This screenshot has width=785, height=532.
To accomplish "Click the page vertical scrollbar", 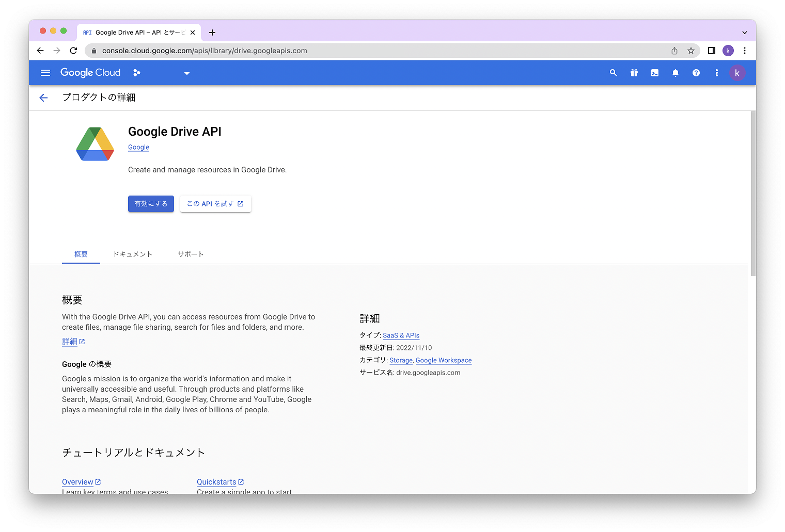I will [x=753, y=194].
